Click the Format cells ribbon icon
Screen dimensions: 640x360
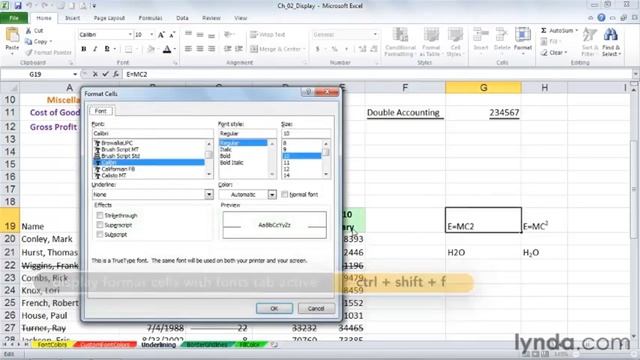tap(522, 35)
